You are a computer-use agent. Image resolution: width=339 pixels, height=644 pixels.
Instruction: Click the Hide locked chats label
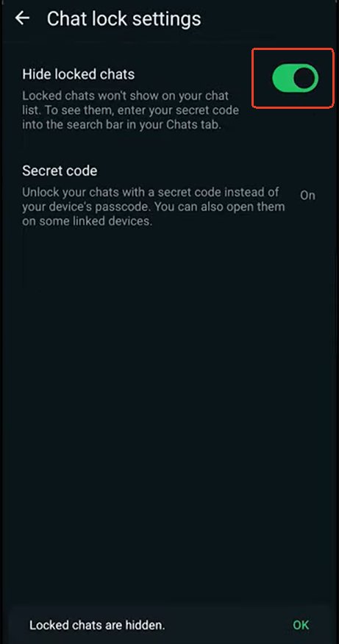(x=79, y=74)
